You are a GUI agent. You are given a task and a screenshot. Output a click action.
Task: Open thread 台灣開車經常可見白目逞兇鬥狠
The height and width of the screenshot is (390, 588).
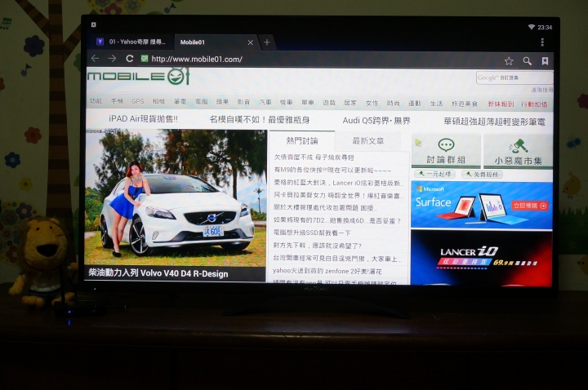coord(337,259)
